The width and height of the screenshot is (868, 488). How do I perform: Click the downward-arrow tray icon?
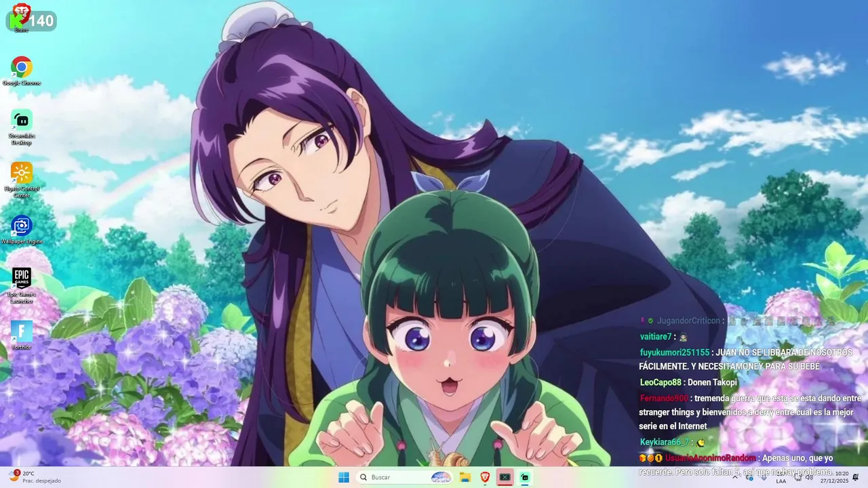[764, 477]
